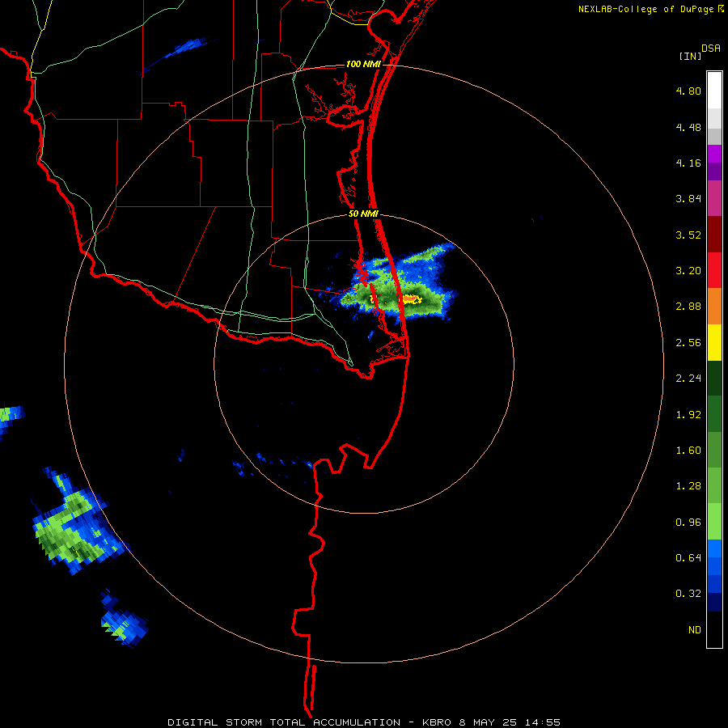The image size is (728, 728).
Task: Click the 100 NMI range ring label
Action: coord(363,64)
